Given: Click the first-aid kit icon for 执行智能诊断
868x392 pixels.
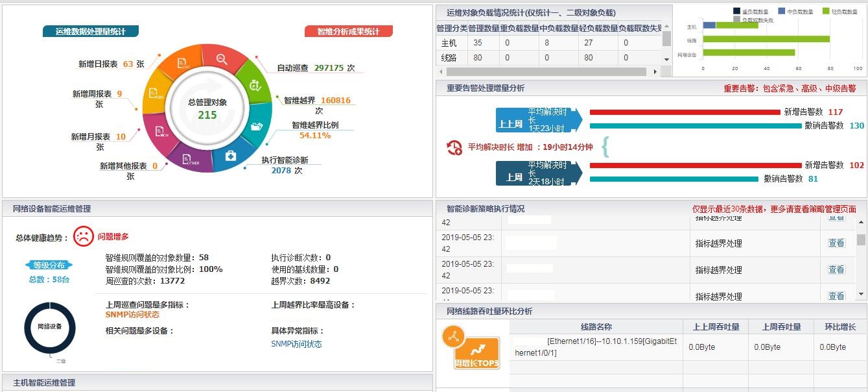Looking at the screenshot, I should coord(230,156).
